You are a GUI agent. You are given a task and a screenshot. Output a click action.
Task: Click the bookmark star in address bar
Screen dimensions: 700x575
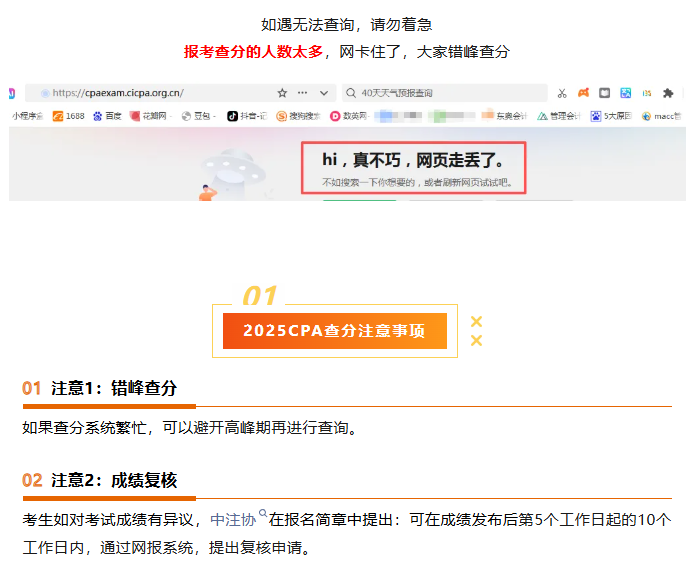point(283,93)
